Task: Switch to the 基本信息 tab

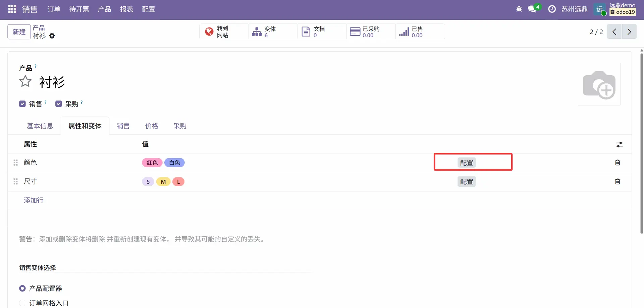Action: tap(40, 126)
